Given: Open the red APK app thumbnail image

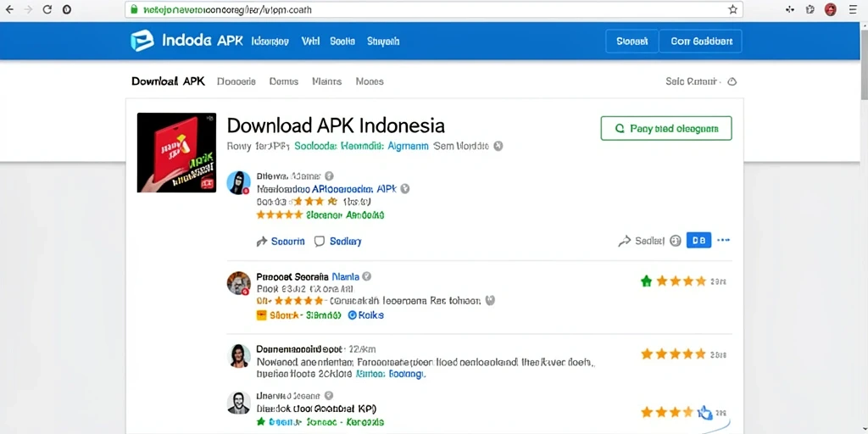Looking at the screenshot, I should (x=176, y=153).
